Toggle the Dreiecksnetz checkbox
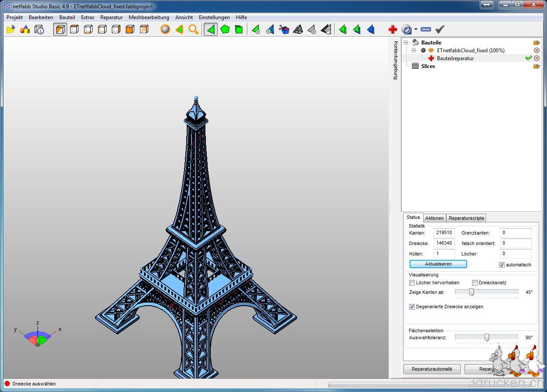This screenshot has width=547, height=392. [475, 283]
